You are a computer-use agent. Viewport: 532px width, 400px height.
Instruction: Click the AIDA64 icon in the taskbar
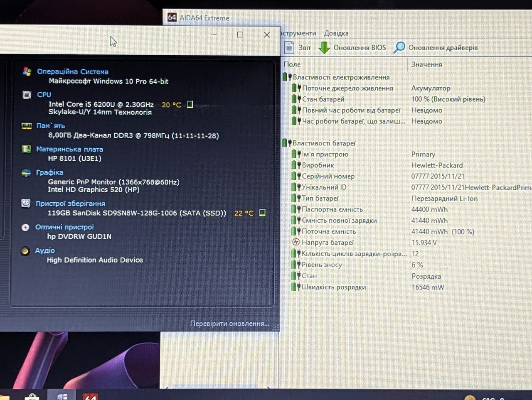pos(90,396)
